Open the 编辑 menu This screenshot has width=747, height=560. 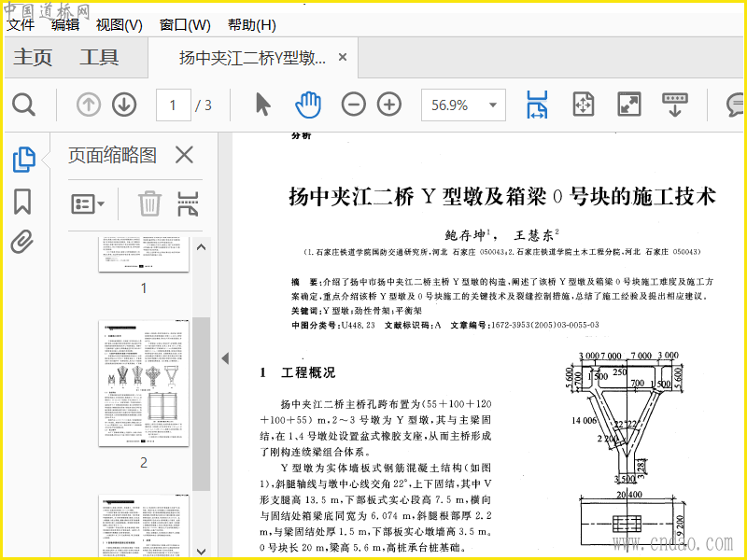pos(65,25)
